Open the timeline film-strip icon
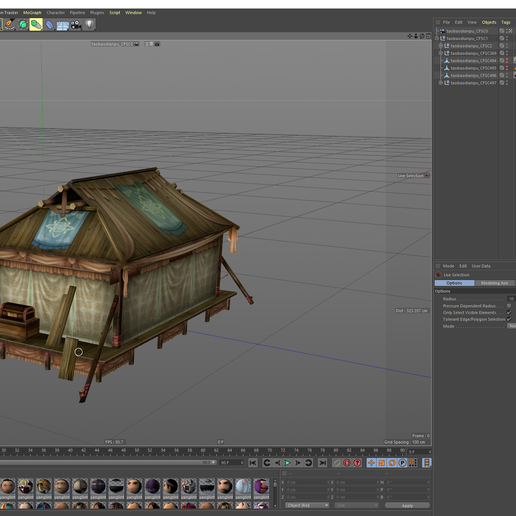 427,463
